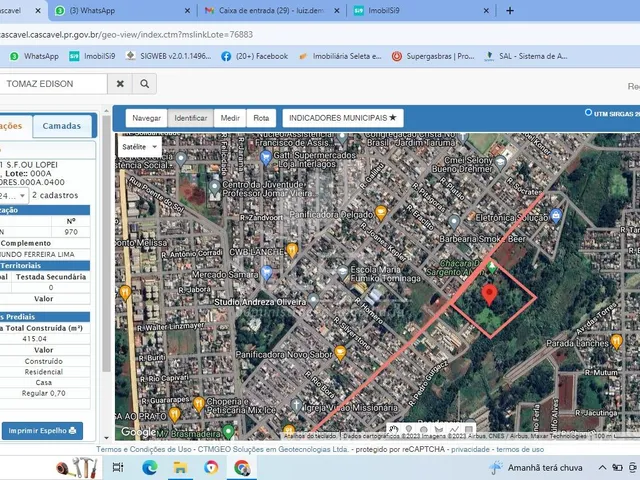The width and height of the screenshot is (640, 480).
Task: Run the address search with magnifier icon
Action: coord(144,84)
